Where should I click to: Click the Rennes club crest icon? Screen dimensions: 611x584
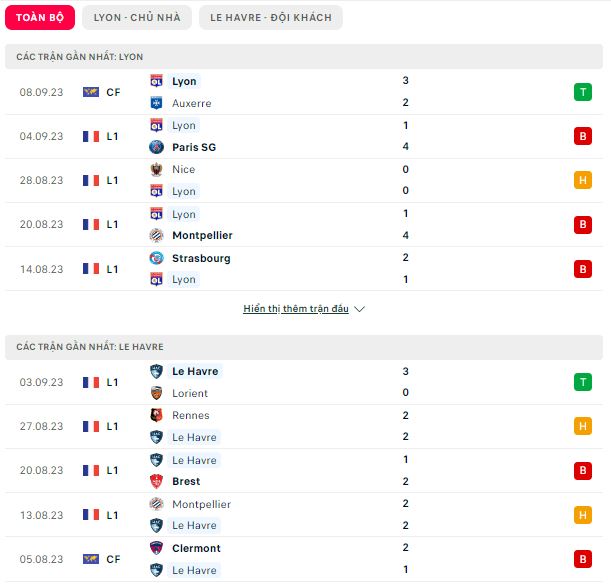coord(156,415)
